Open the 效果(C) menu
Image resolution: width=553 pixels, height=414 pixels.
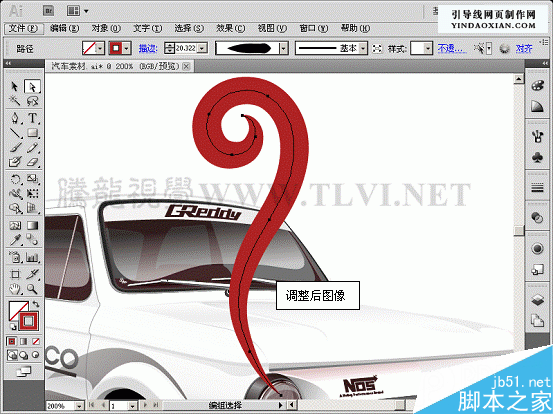tap(230, 28)
